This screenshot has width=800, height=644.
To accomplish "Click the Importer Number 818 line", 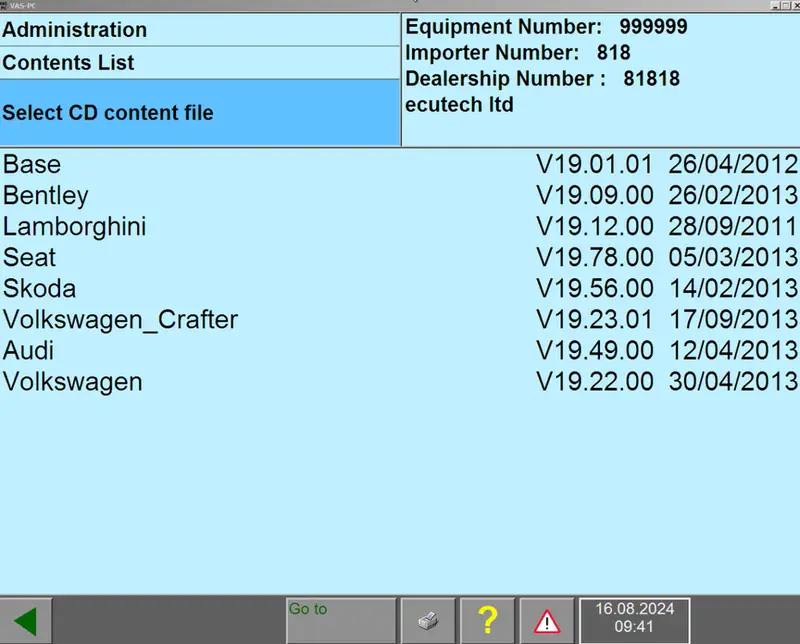I will click(x=518, y=53).
